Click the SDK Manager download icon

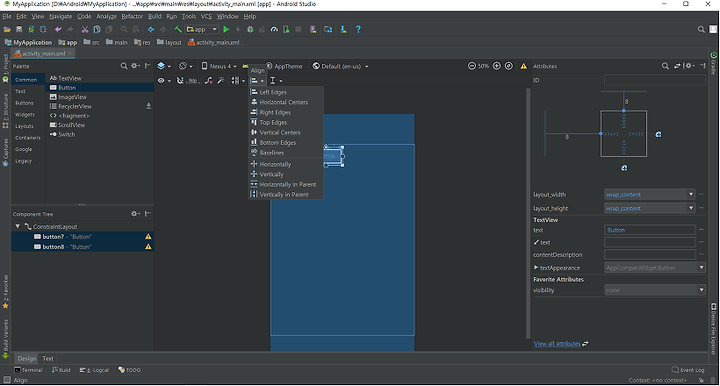click(x=343, y=29)
